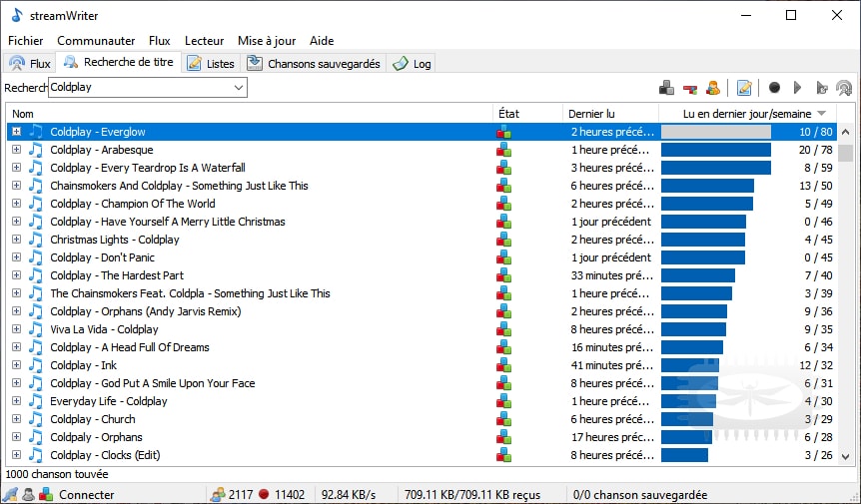Click the play-count bar for Coldplay - The Hardest Part
The height and width of the screenshot is (504, 861).
[698, 275]
